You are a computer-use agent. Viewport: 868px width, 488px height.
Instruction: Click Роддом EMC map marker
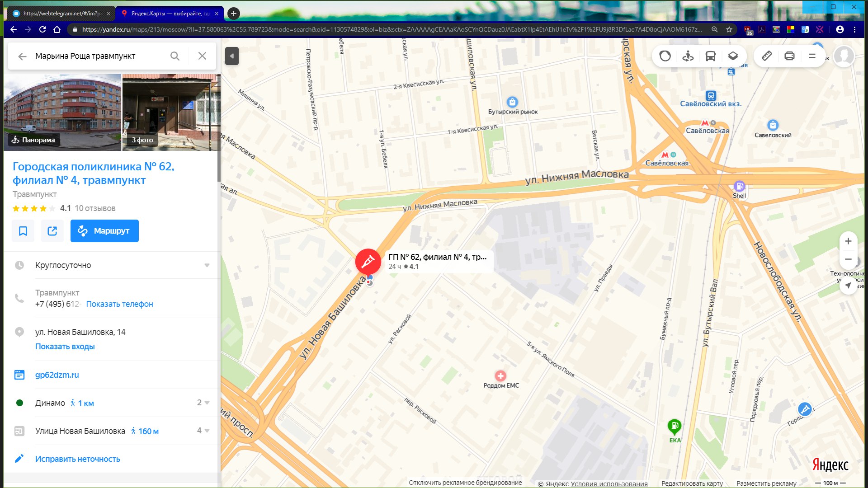(x=500, y=376)
